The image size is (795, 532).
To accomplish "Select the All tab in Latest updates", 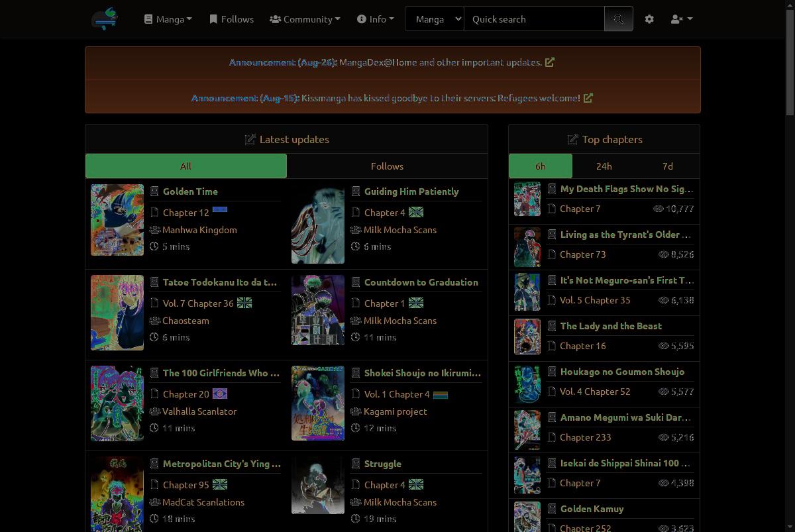I will [186, 166].
